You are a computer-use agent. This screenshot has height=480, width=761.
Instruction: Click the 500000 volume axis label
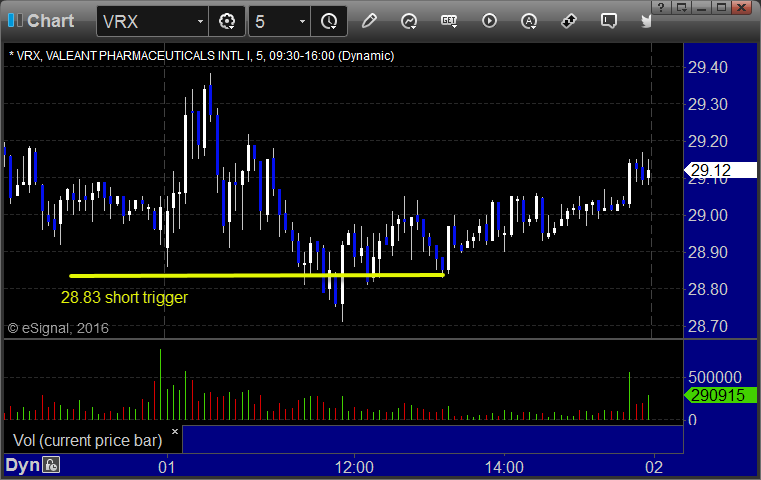point(714,377)
